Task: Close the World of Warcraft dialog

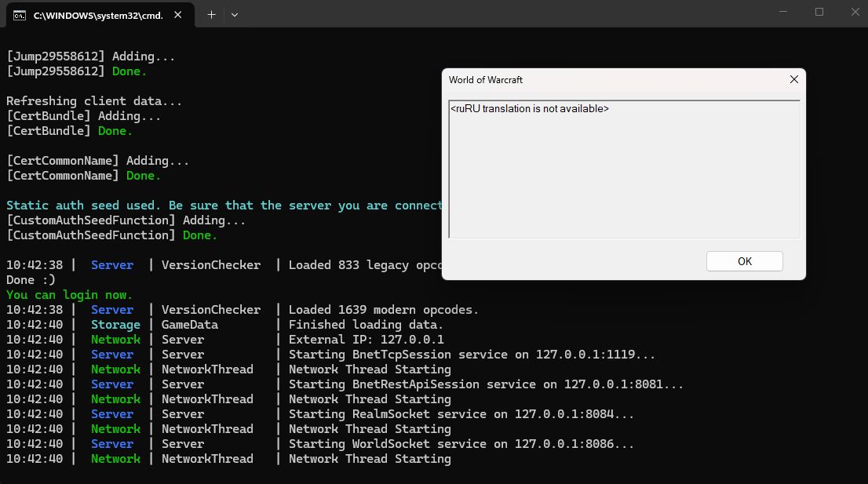Action: (793, 80)
